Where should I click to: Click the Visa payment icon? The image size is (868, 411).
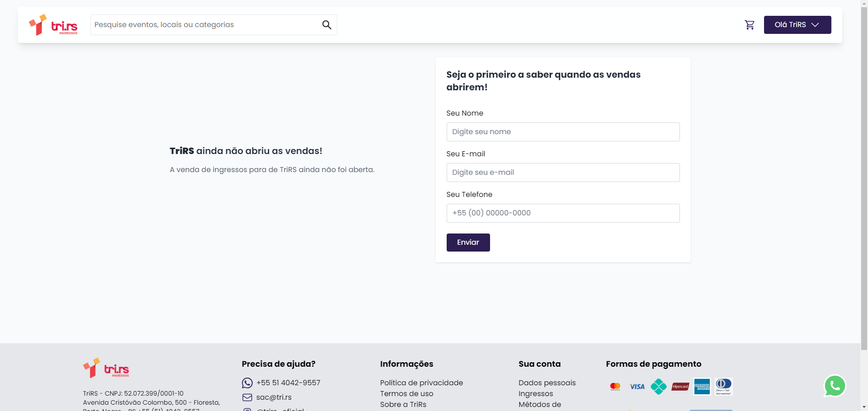637,387
